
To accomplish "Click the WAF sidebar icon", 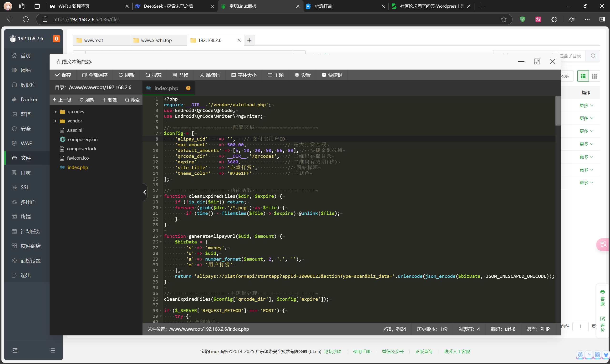I will (14, 143).
